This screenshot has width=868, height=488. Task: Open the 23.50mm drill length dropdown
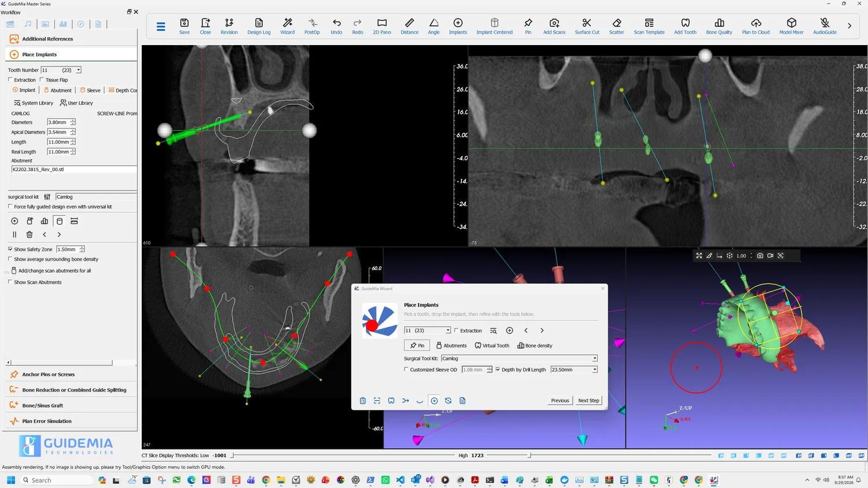[594, 369]
